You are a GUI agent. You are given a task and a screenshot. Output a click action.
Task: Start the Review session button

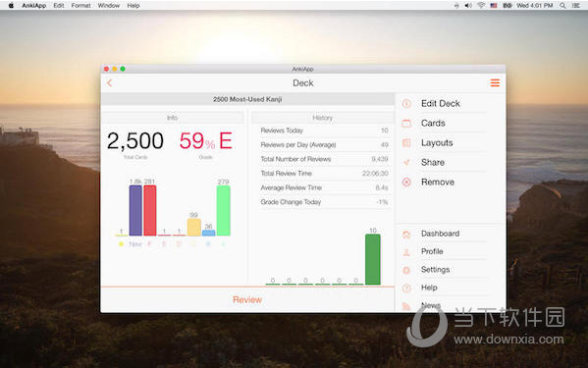(247, 299)
